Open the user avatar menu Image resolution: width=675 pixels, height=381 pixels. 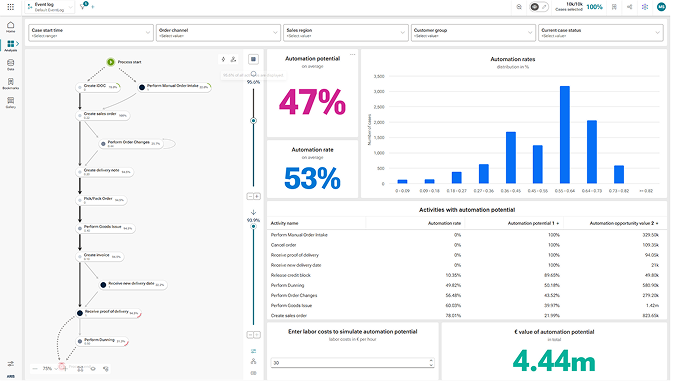point(661,7)
